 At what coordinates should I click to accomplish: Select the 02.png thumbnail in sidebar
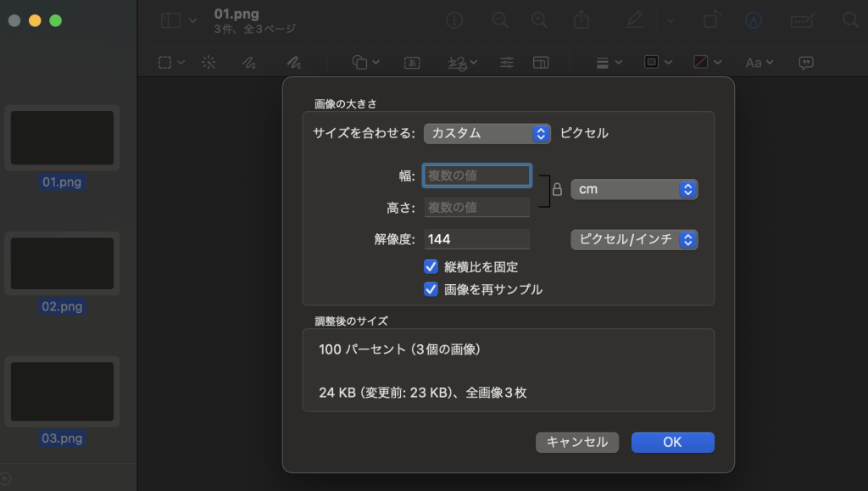pos(62,264)
